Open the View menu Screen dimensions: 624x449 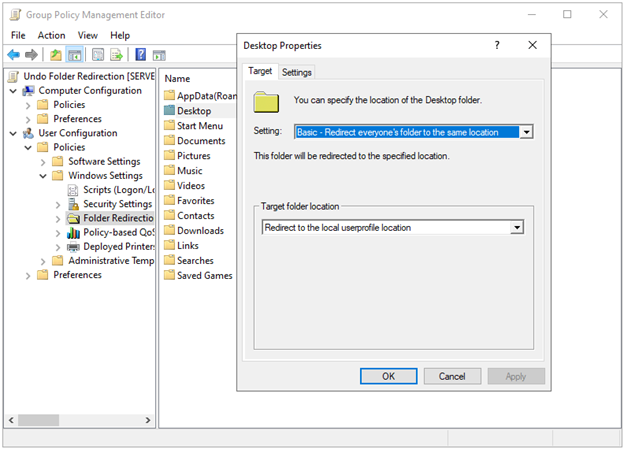point(88,35)
